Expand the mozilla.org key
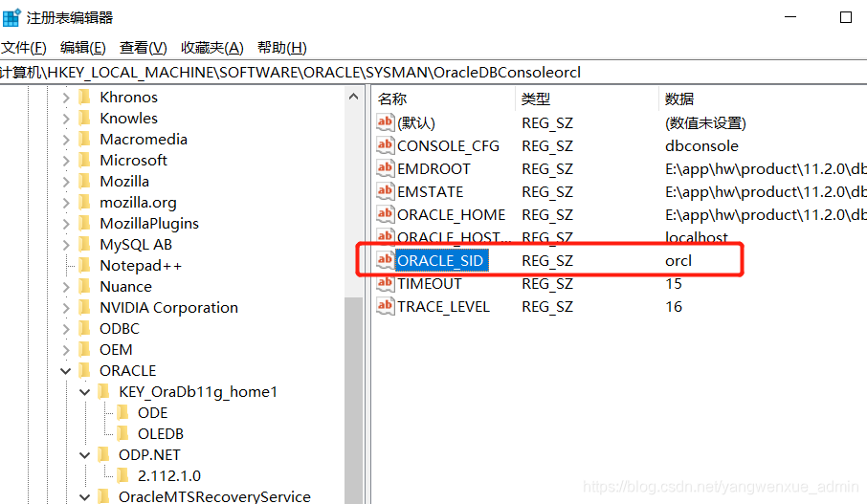This screenshot has height=504, width=867. point(66,203)
